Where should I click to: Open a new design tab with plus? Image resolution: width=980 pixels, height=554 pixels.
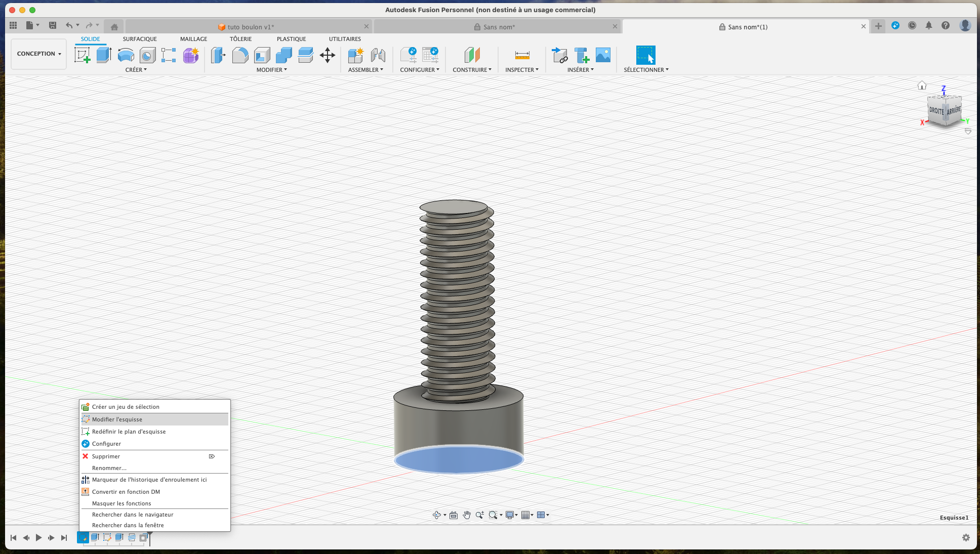pyautogui.click(x=878, y=26)
